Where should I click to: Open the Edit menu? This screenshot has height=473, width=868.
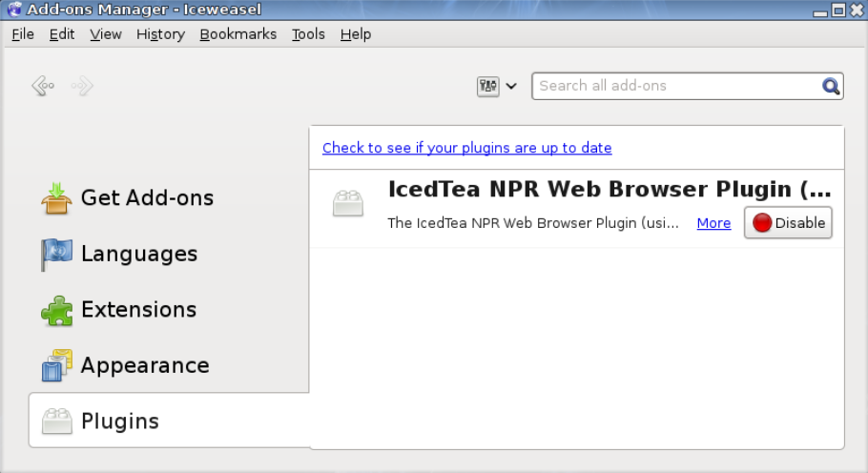pos(62,34)
